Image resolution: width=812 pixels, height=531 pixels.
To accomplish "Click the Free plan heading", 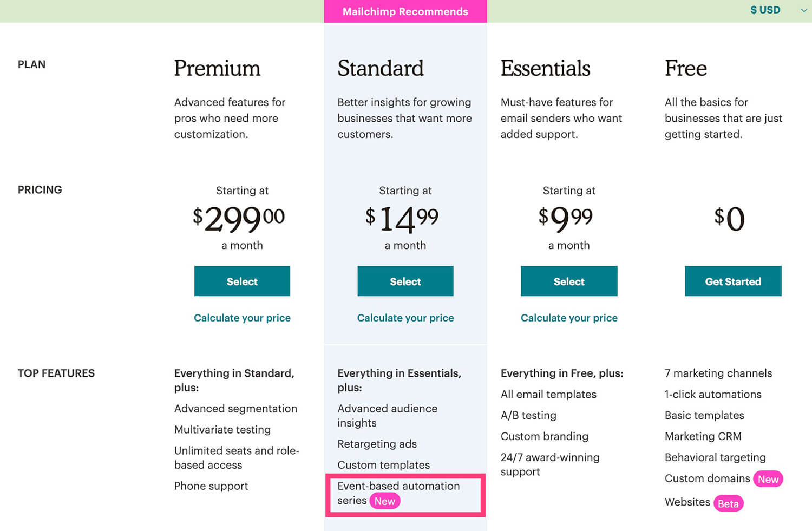I will click(x=686, y=68).
